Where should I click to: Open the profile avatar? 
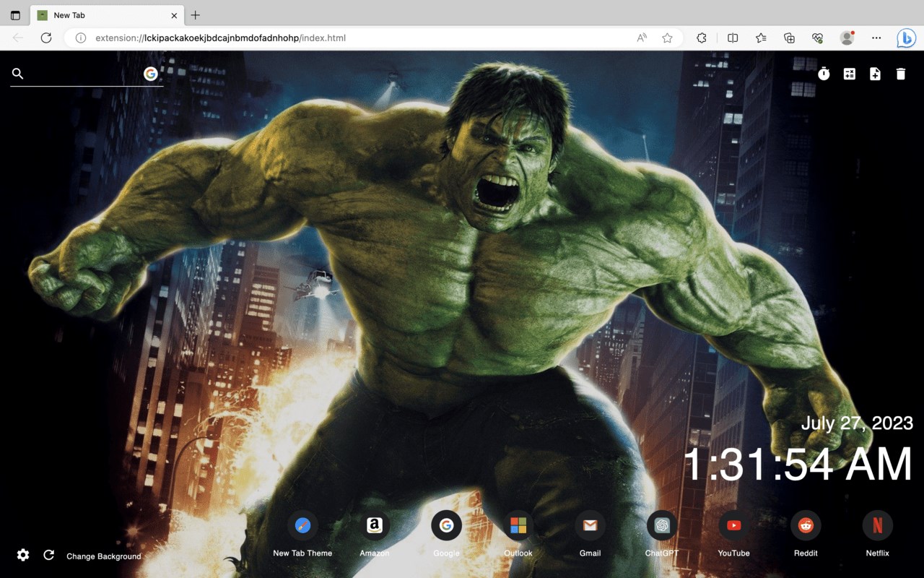pos(847,38)
